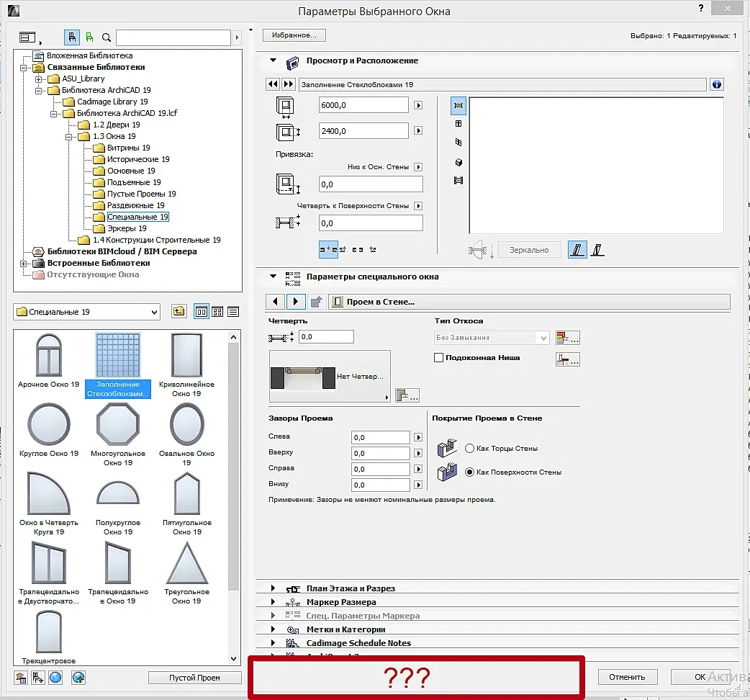Click load other object icon

(x=37, y=678)
